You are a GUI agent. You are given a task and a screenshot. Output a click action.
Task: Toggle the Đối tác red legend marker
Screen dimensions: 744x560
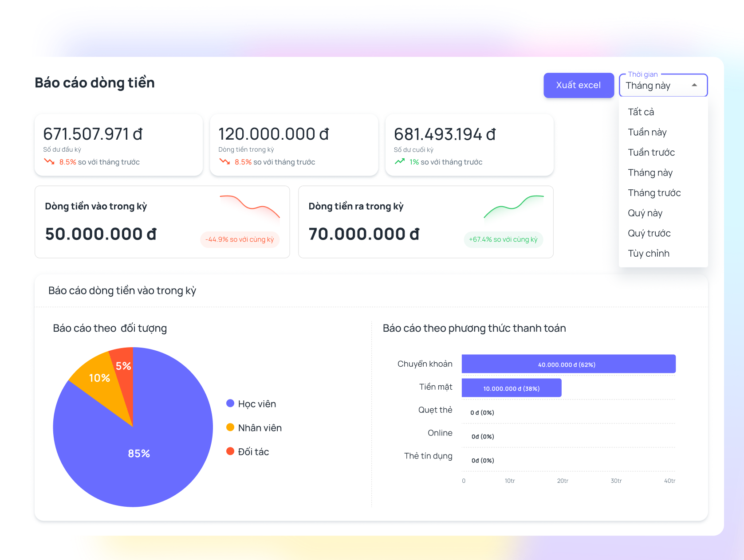click(230, 451)
